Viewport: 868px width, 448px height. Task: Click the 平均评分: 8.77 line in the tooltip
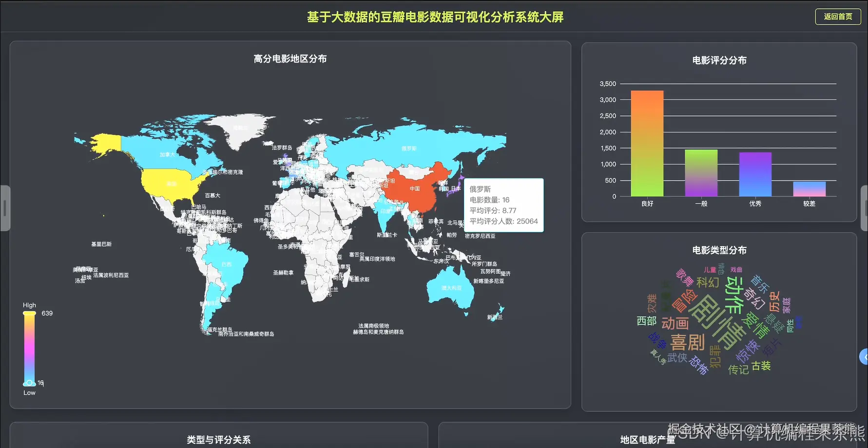click(x=493, y=210)
